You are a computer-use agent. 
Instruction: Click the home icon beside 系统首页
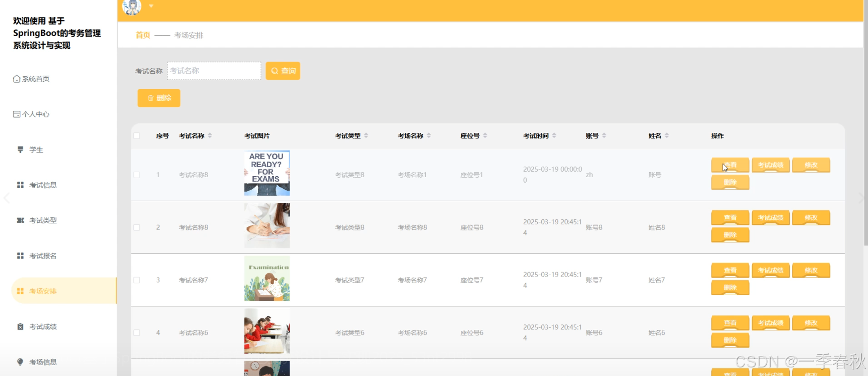(17, 79)
